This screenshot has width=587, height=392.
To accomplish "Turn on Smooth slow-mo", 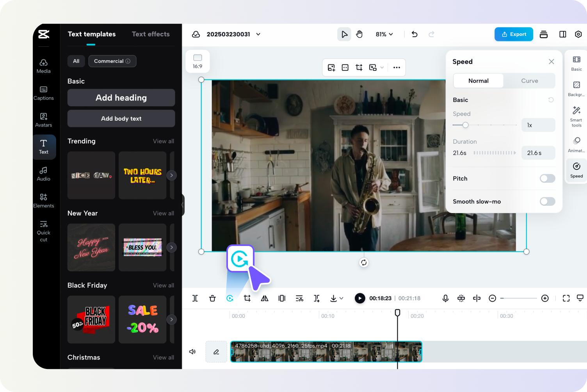I will tap(547, 201).
